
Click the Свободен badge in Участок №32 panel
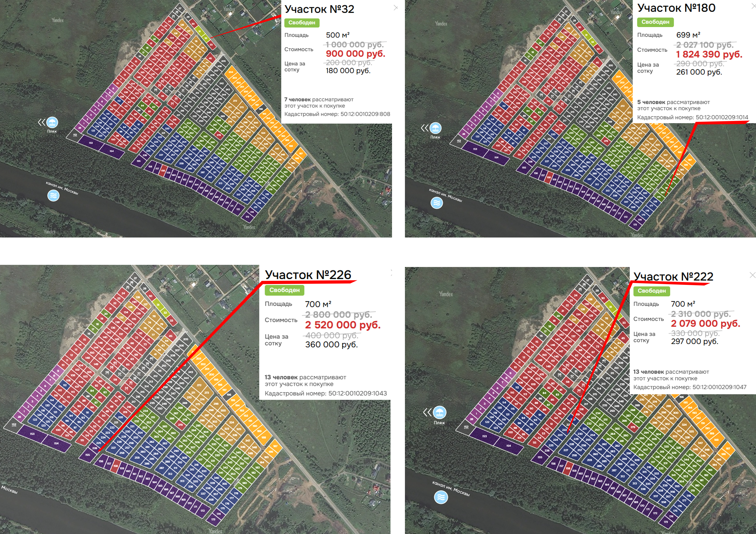pyautogui.click(x=302, y=22)
